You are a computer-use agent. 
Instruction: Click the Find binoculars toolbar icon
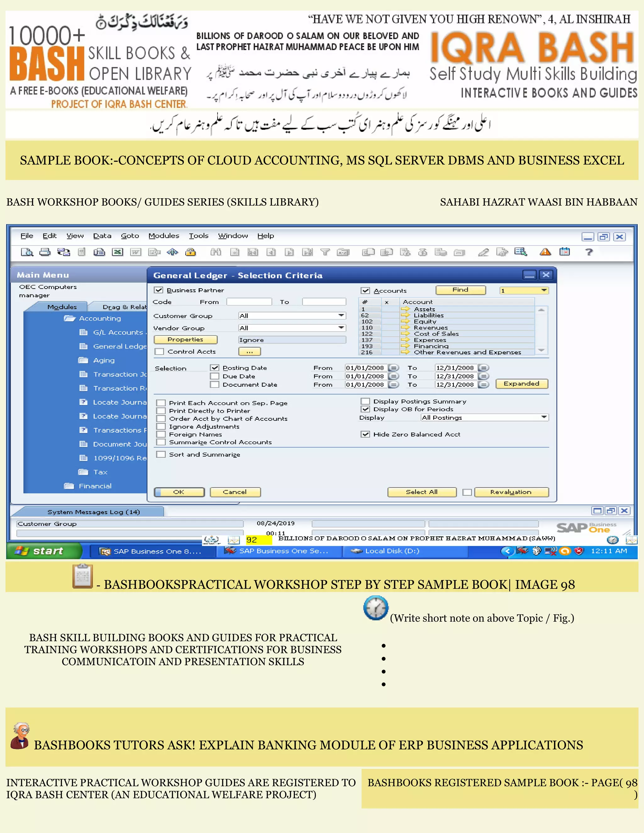click(x=216, y=252)
